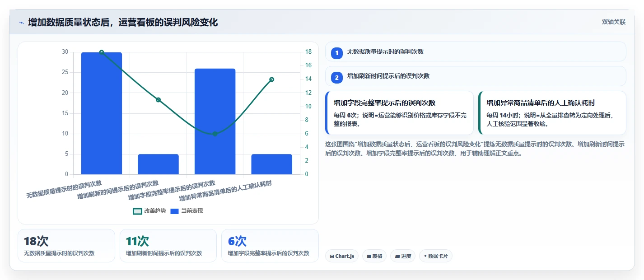
Task: Click the summary paragraph starting 这张图围绕
Action: [x=475, y=149]
